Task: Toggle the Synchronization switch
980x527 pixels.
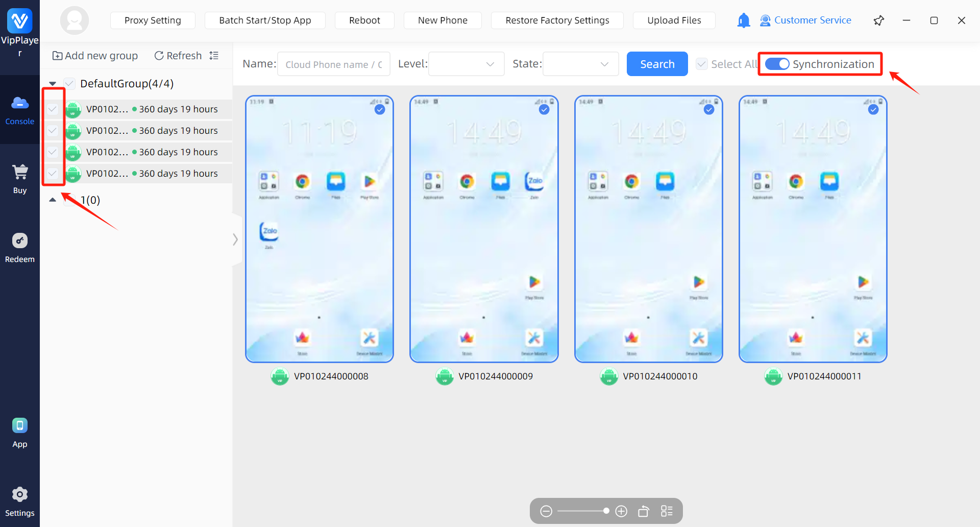Action: [777, 64]
